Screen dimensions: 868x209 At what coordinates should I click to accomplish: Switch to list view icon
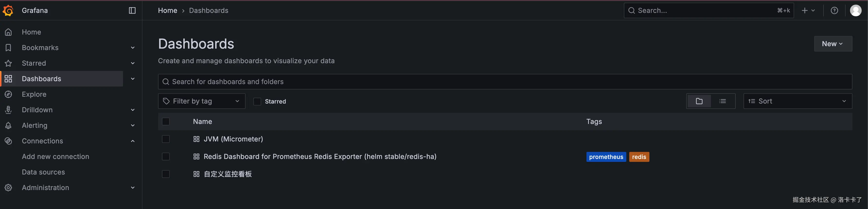[x=722, y=101]
